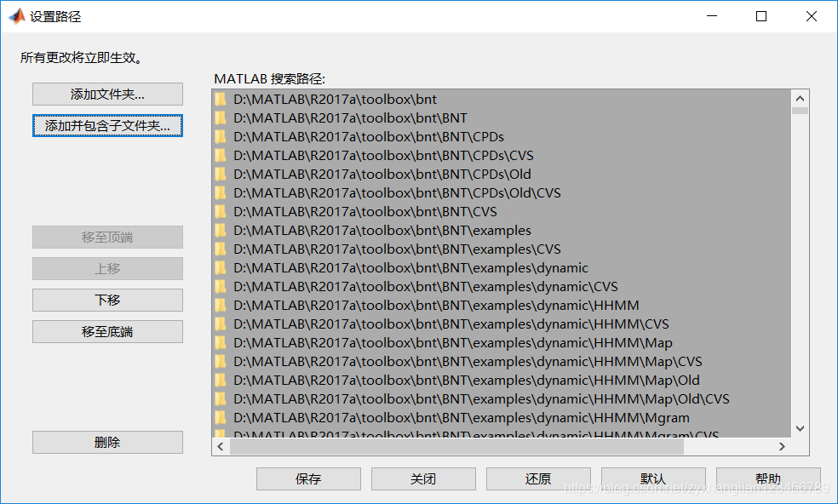Click folder icon beside Map\Old\CVS path
Screen dimensions: 838x504
(x=221, y=398)
